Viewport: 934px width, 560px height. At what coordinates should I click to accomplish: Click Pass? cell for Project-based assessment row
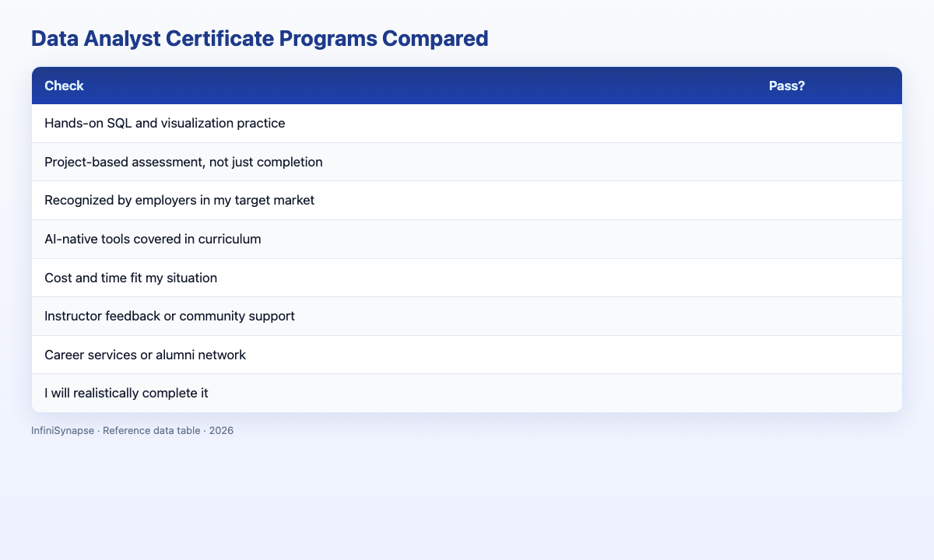coord(829,162)
